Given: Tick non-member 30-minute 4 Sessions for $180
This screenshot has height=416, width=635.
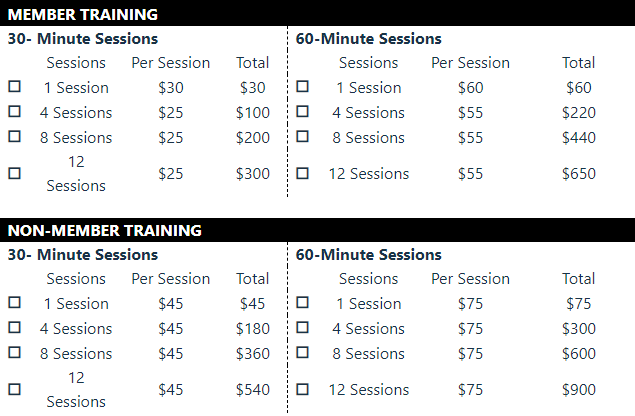Looking at the screenshot, I should click(14, 328).
